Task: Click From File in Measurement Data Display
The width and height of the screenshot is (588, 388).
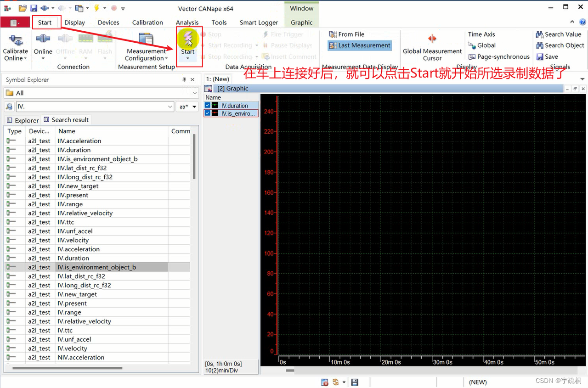Action: (347, 34)
